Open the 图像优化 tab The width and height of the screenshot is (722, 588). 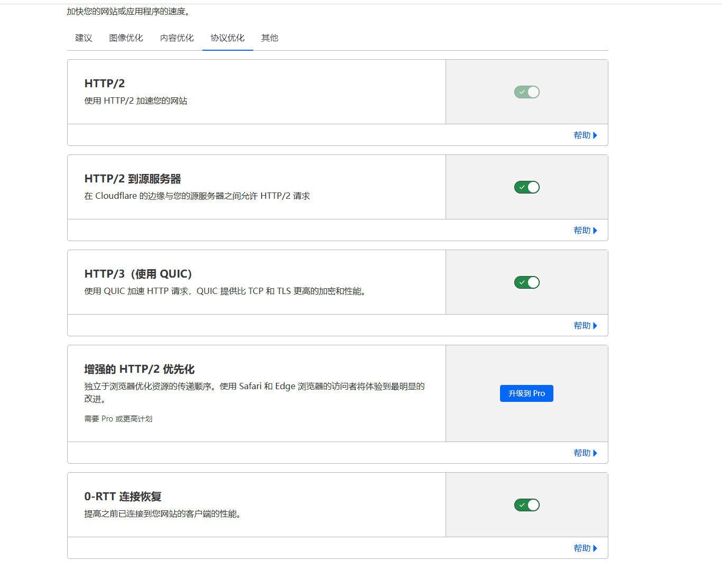[126, 38]
